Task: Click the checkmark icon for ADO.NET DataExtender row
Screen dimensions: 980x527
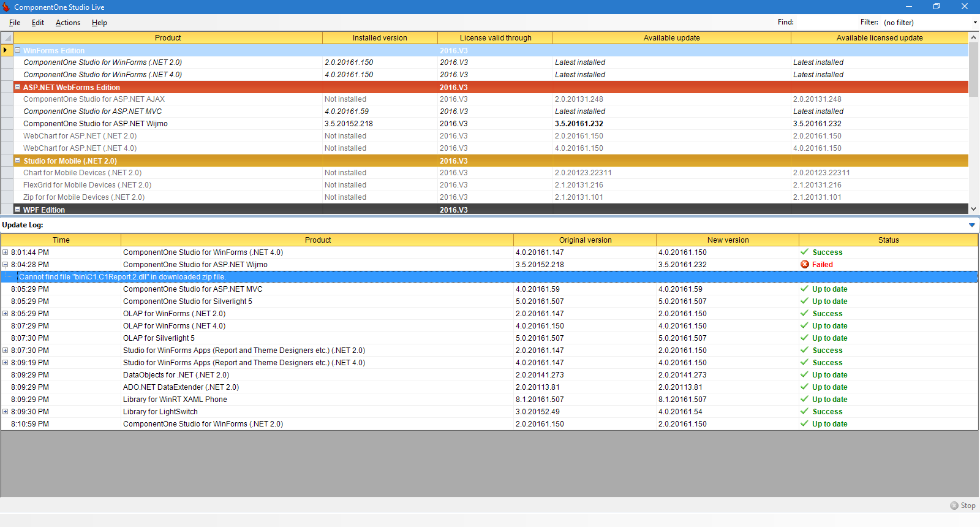Action: (x=805, y=387)
